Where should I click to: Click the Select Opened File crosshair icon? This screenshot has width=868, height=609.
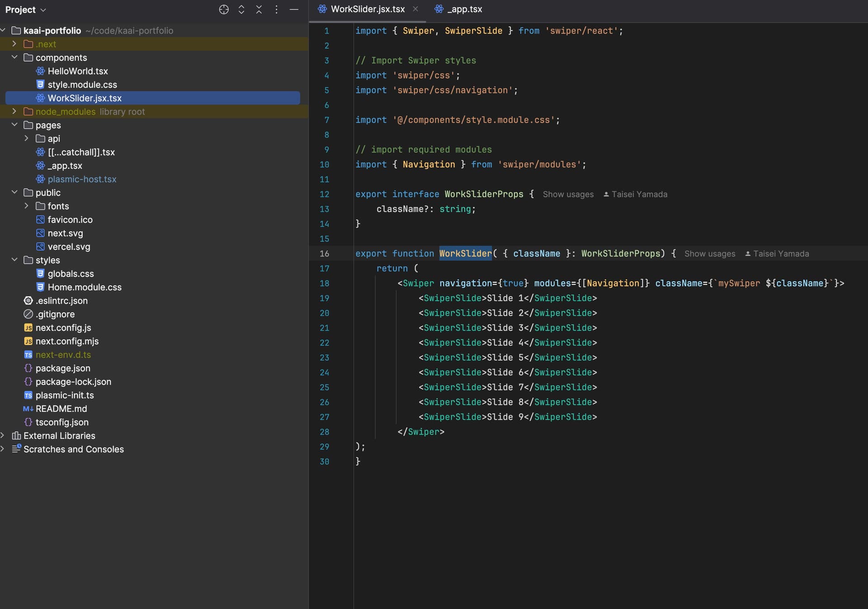pos(224,10)
